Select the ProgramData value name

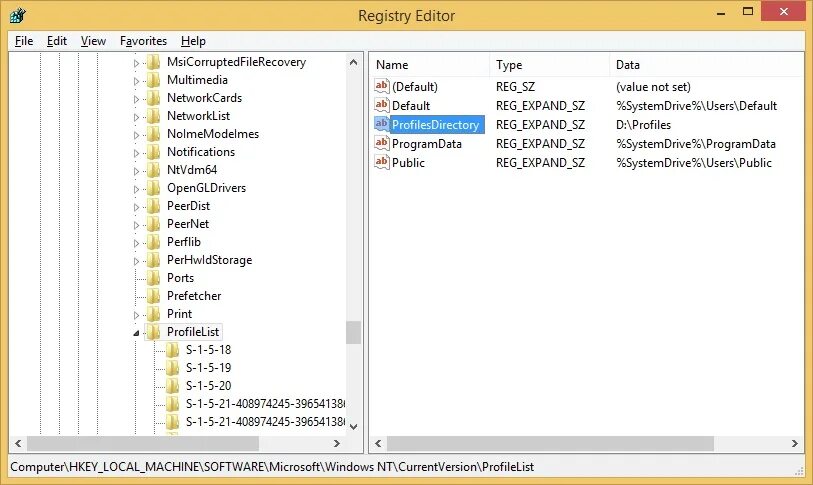pos(427,144)
